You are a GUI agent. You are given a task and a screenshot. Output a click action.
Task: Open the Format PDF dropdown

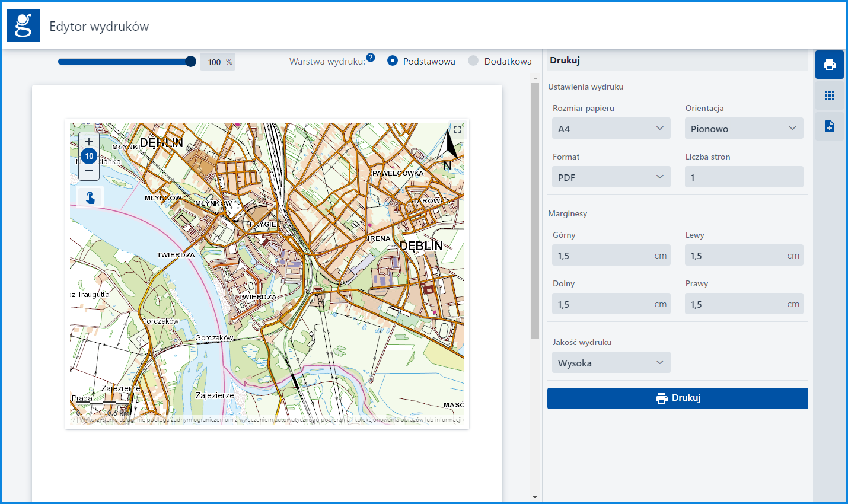click(611, 177)
